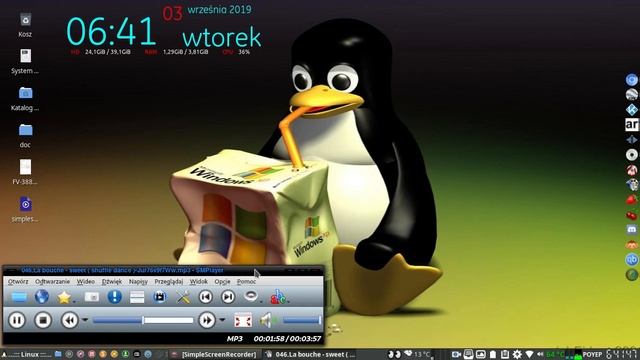Open the Linux start menu in taskbar
640x360 pixels.
tap(26, 354)
